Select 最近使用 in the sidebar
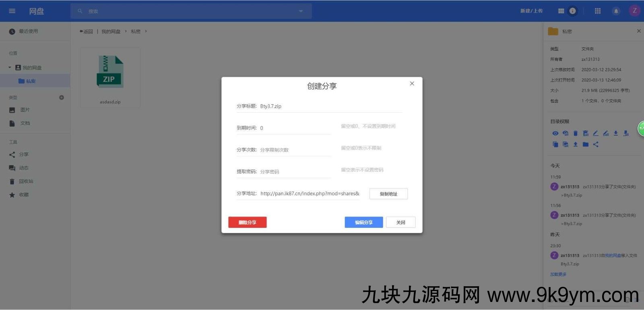This screenshot has width=644, height=310. 28,31
